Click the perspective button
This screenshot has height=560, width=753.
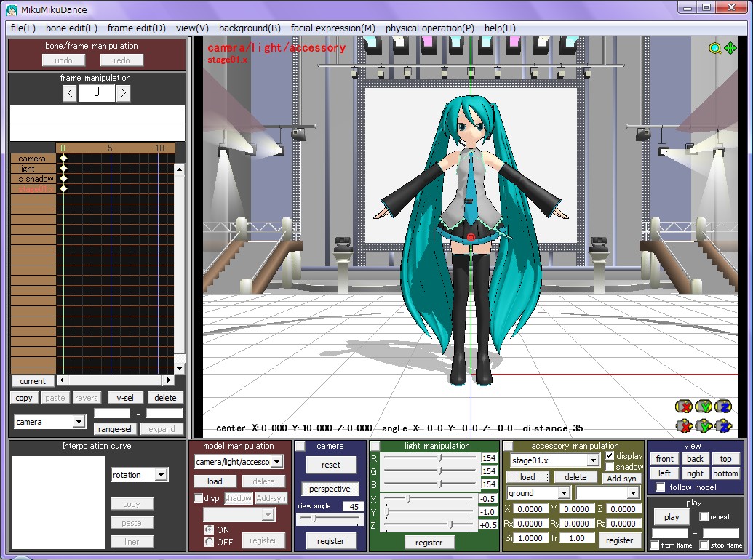click(x=330, y=489)
